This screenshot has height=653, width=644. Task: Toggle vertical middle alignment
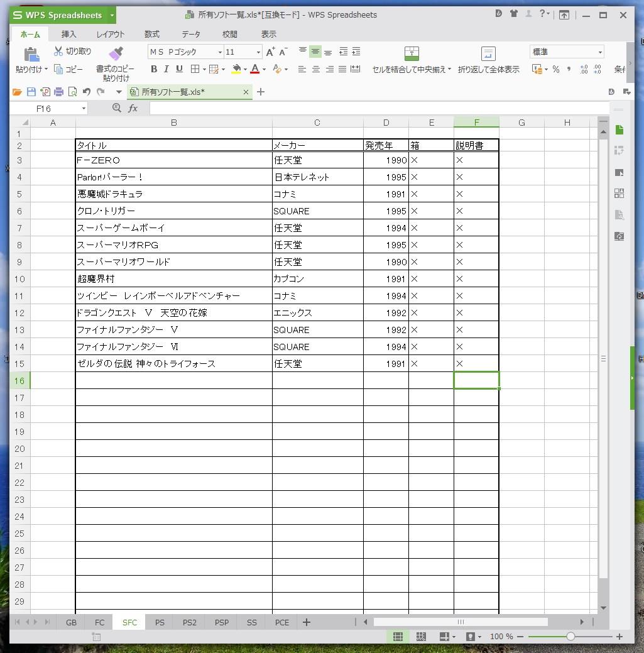click(315, 52)
